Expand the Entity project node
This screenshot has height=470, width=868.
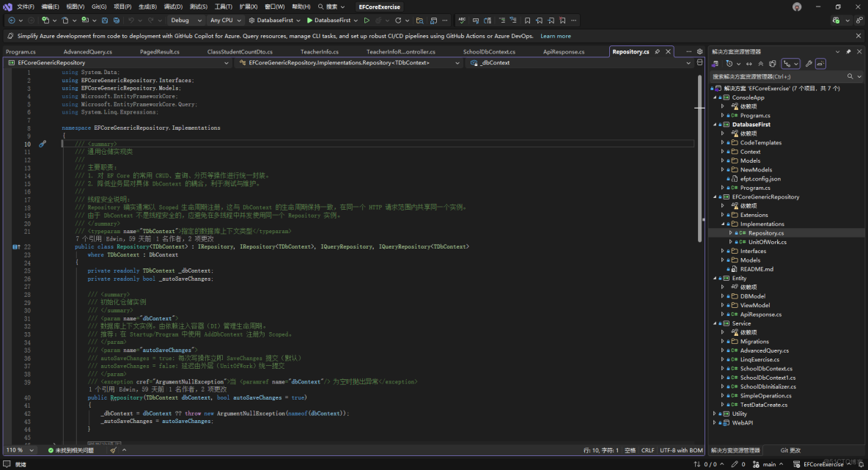pyautogui.click(x=715, y=278)
